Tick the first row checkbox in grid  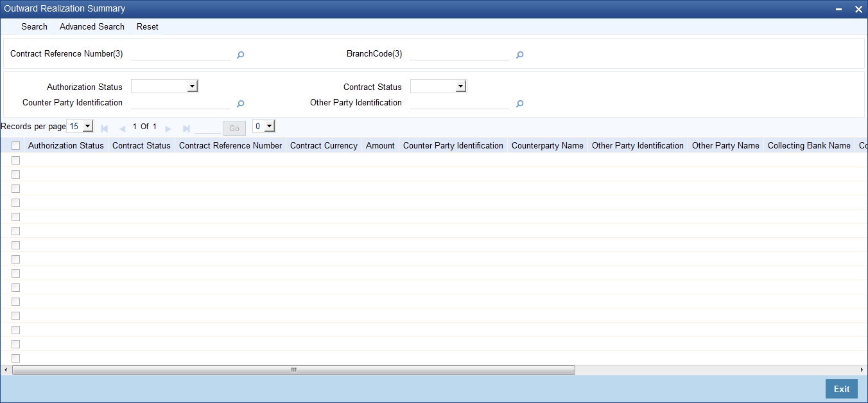[16, 160]
